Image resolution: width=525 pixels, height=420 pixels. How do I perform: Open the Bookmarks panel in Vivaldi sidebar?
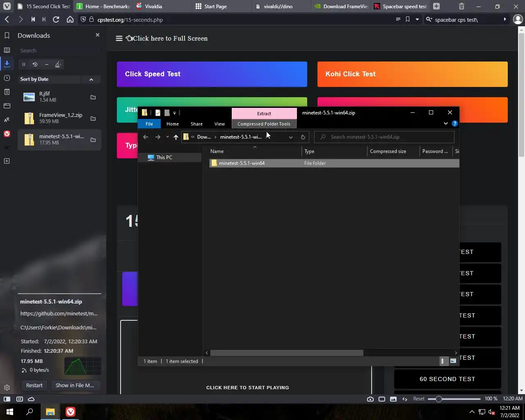[x=7, y=36]
